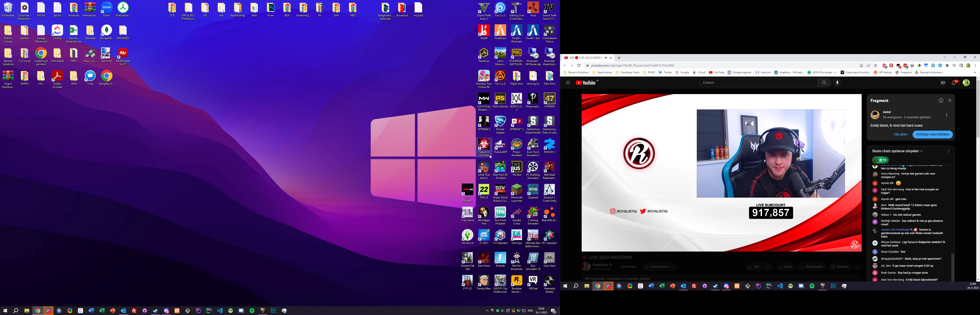The image size is (980, 315).
Task: Click the YouTube search magnifier button
Action: pos(824,82)
